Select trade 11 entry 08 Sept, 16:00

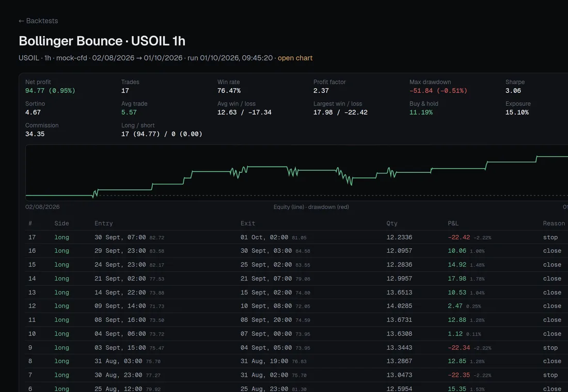[120, 320]
